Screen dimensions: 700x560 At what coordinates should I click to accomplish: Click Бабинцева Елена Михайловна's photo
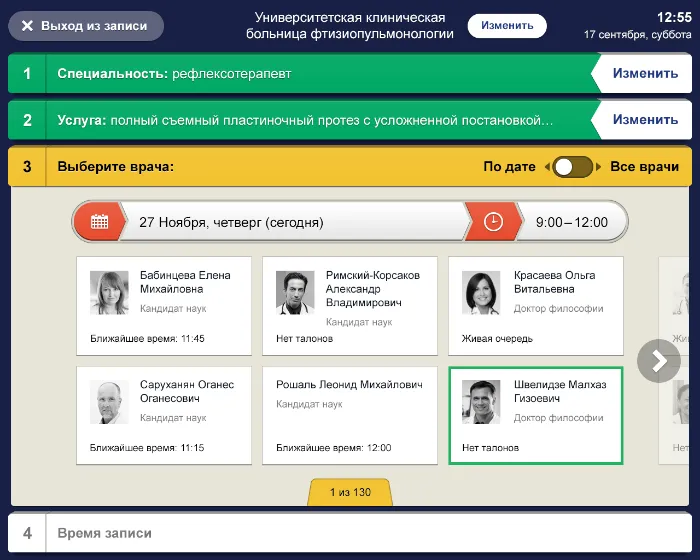pyautogui.click(x=109, y=293)
